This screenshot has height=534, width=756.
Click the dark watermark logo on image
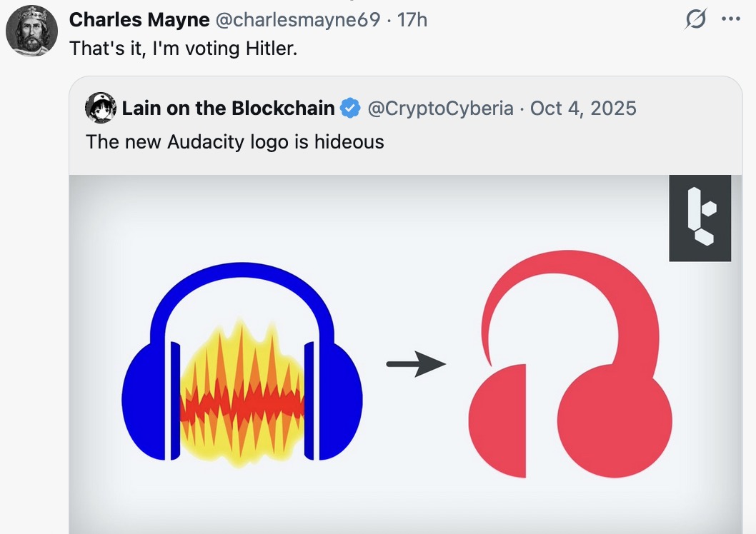click(700, 218)
